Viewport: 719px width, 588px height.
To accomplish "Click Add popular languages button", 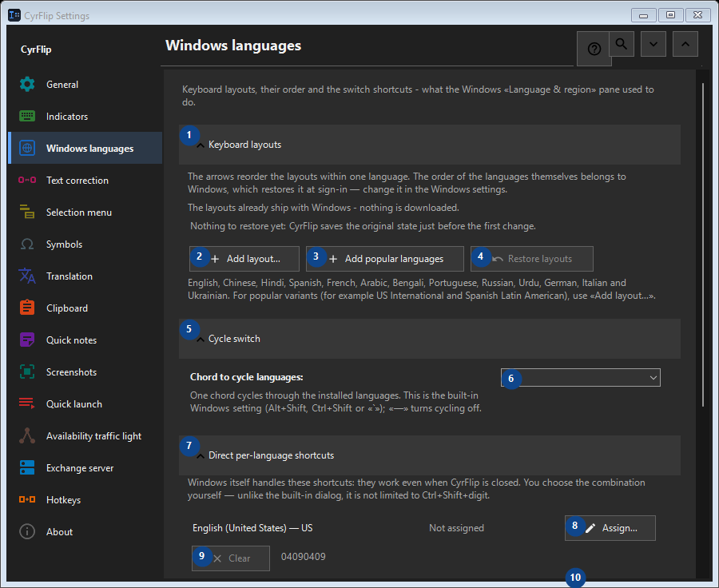I will click(385, 259).
